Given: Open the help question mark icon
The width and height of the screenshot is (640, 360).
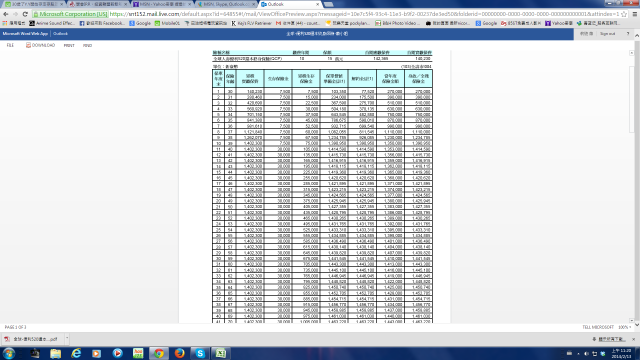Looking at the screenshot, I should (x=628, y=33).
